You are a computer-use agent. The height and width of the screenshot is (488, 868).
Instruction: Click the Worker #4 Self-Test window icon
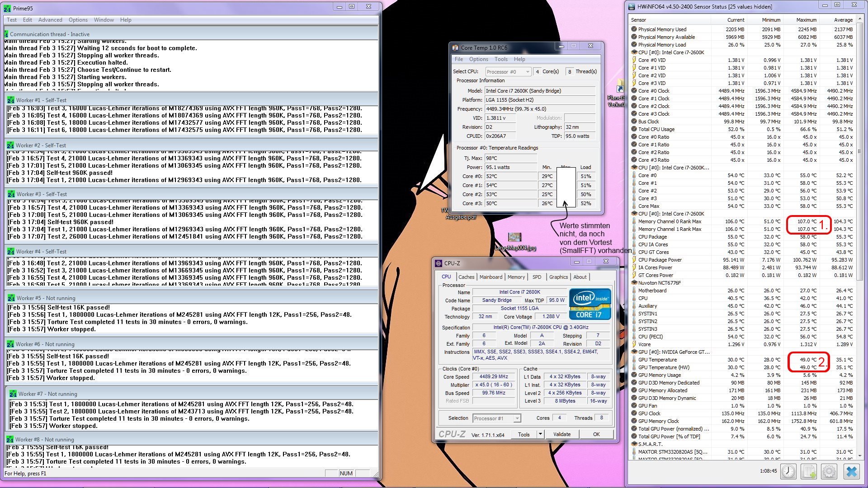(x=11, y=251)
